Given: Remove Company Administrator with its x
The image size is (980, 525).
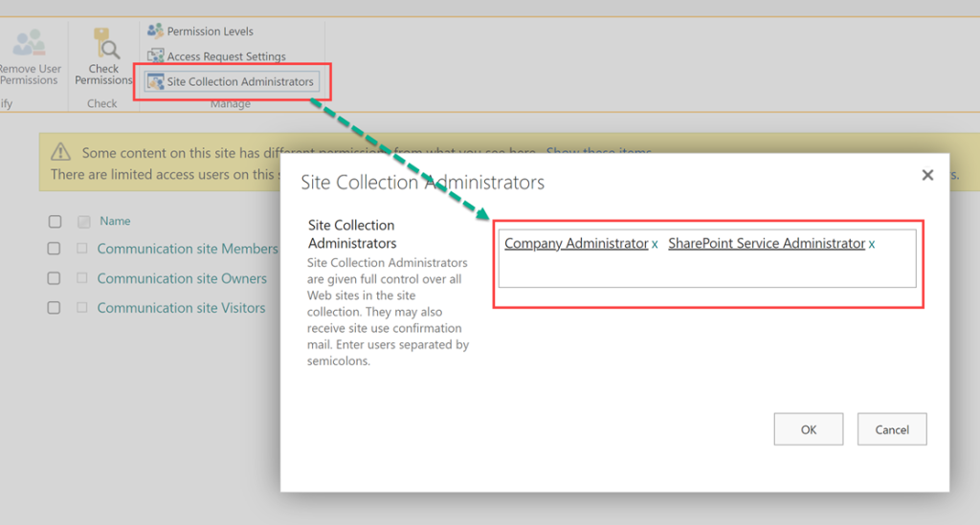Looking at the screenshot, I should coord(655,245).
